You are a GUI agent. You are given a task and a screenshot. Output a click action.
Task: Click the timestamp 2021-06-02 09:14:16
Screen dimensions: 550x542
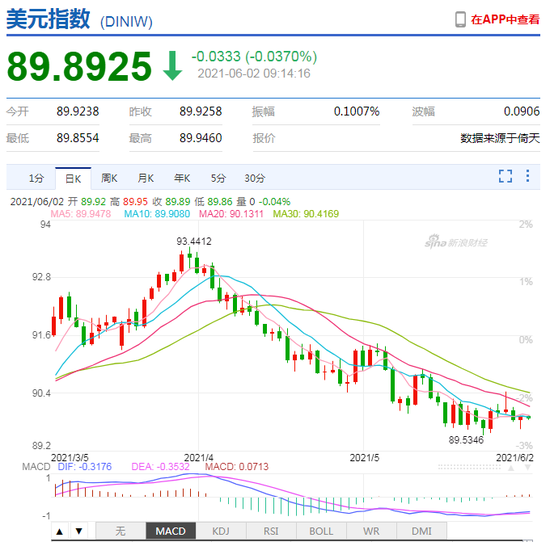[x=254, y=73]
